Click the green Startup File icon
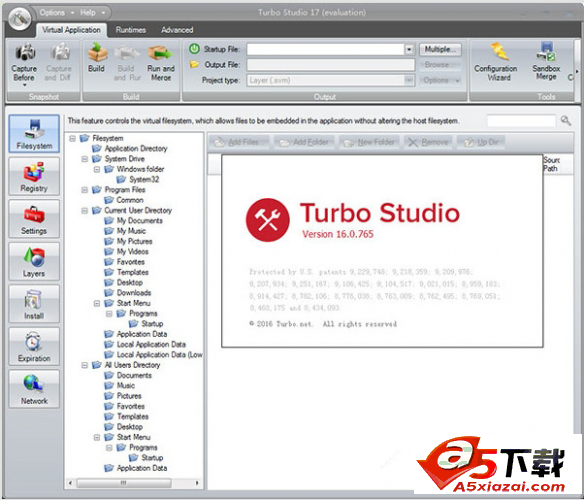Image resolution: width=584 pixels, height=500 pixels. (x=194, y=49)
